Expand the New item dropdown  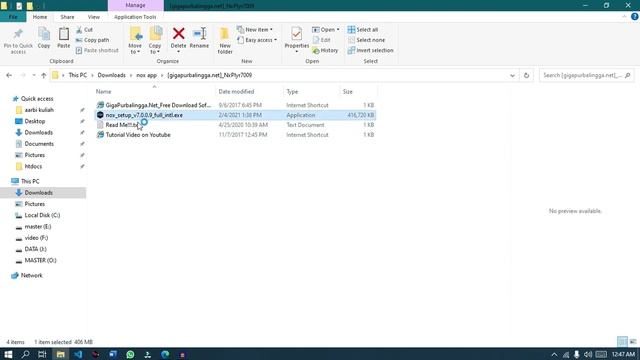pyautogui.click(x=255, y=30)
